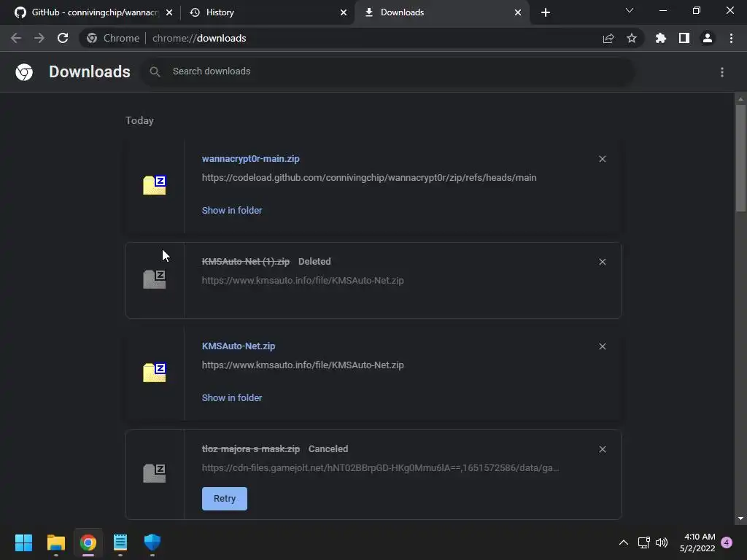Click the grayed tloz-majora-s-mask.zip file icon
The height and width of the screenshot is (560, 747).
pyautogui.click(x=155, y=472)
